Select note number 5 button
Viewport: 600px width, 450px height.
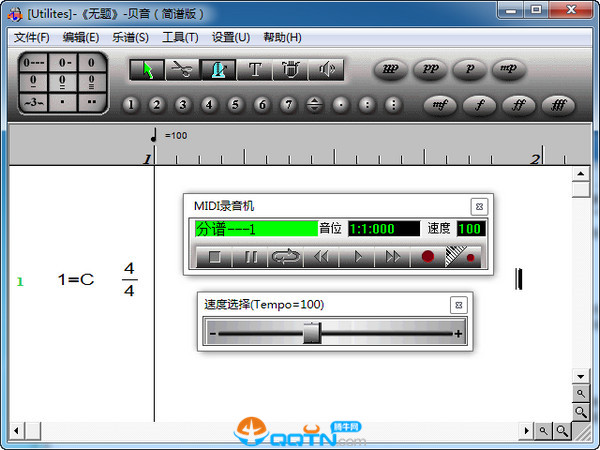click(x=236, y=104)
